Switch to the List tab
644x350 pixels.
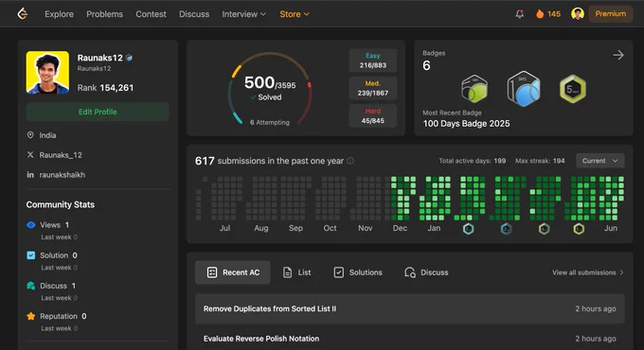click(297, 272)
